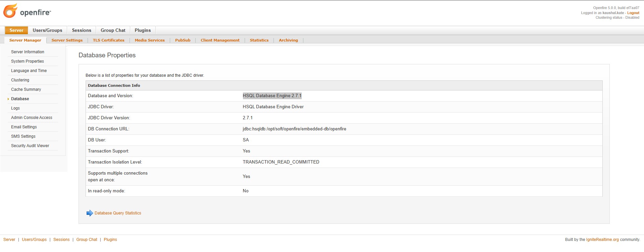Open Server Information in sidebar
Screen dimensions: 644x252
[28, 52]
